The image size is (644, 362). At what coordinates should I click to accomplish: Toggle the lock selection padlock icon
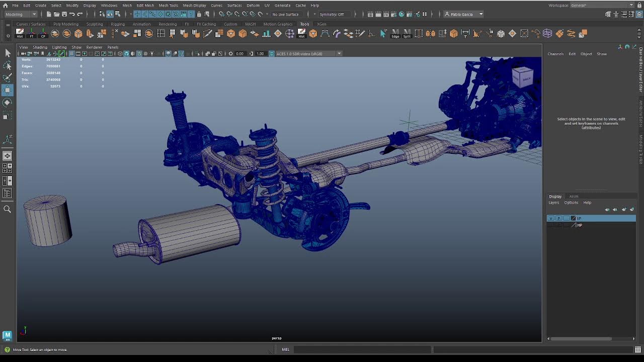click(199, 14)
